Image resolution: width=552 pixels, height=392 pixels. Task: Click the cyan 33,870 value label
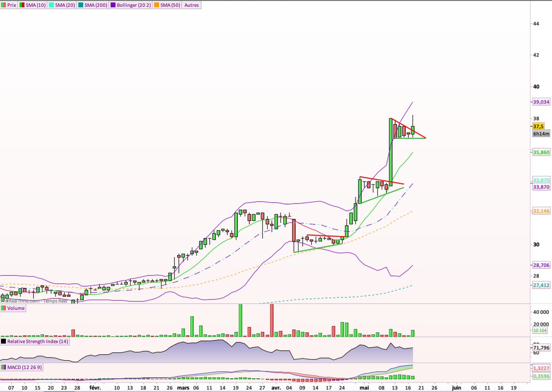[x=541, y=180]
